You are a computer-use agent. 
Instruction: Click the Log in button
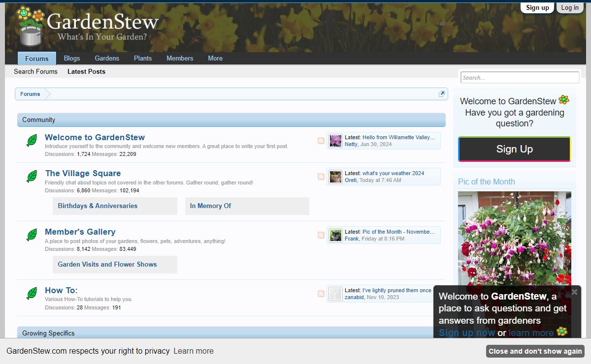click(570, 7)
